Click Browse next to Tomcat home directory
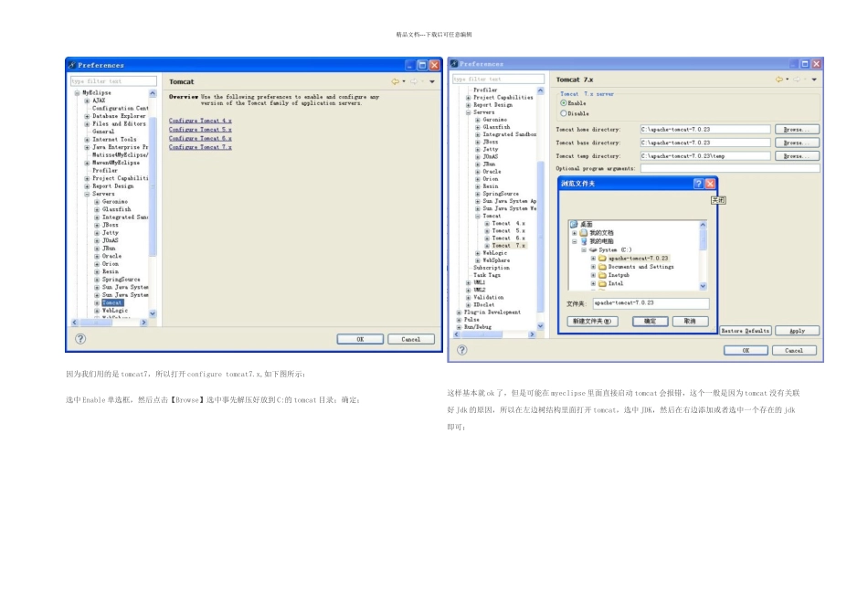The height and width of the screenshot is (614, 868). pos(796,130)
